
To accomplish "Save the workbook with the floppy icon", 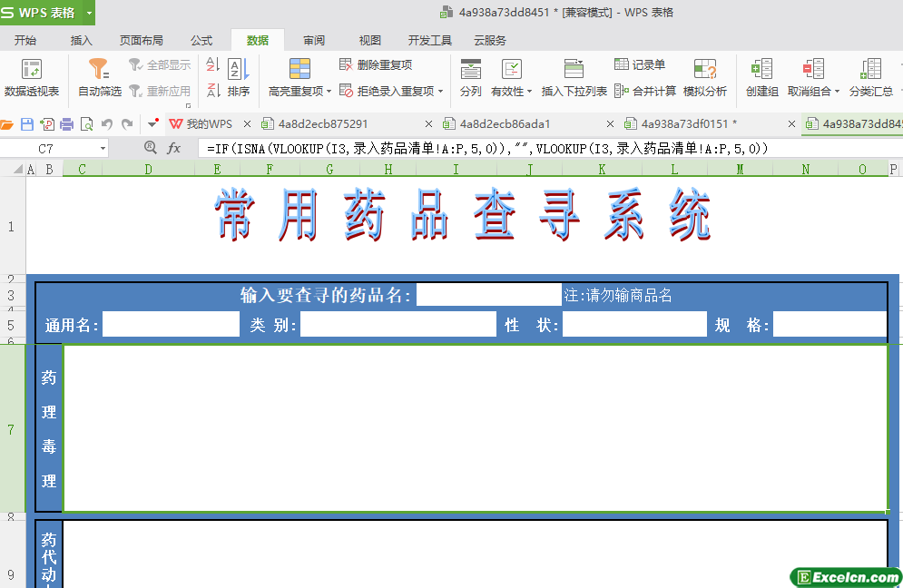I will [x=27, y=124].
